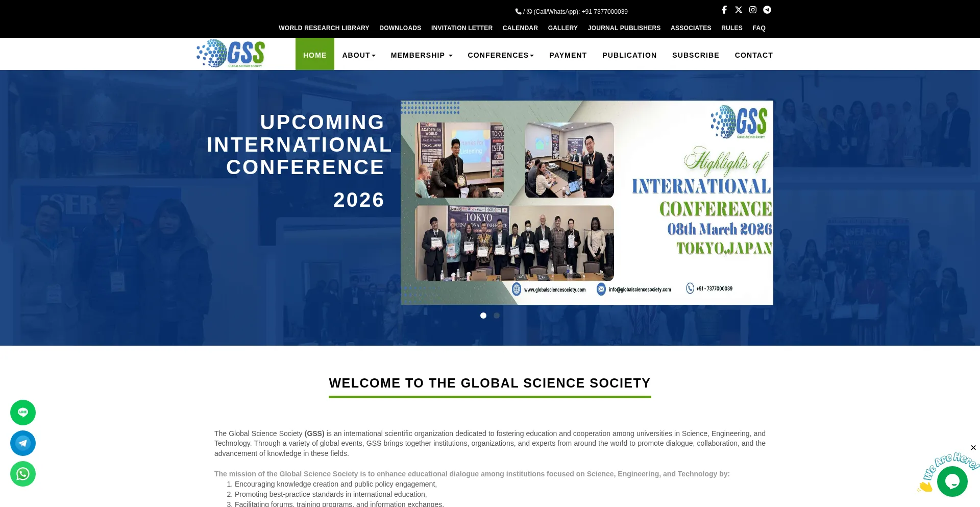
Task: Open the green live chat bubble
Action: pyautogui.click(x=952, y=481)
